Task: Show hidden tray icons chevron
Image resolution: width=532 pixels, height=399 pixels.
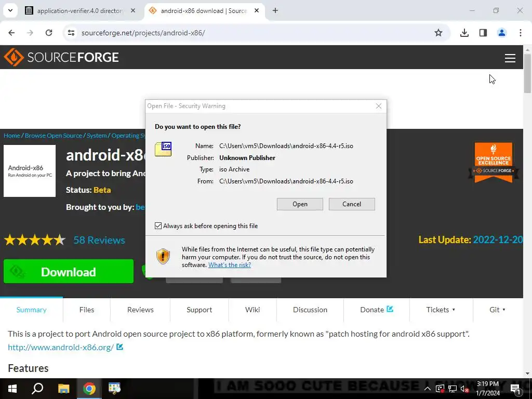Action: 428,389
